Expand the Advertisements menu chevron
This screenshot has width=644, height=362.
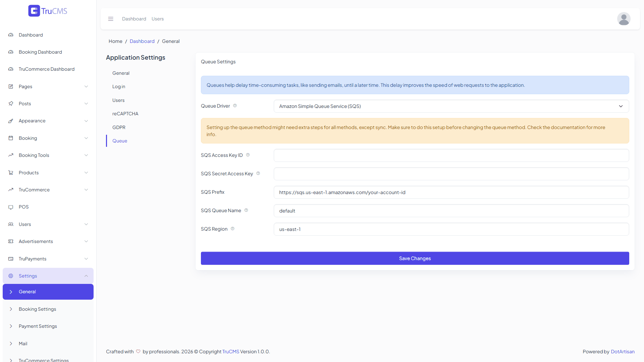click(x=86, y=241)
